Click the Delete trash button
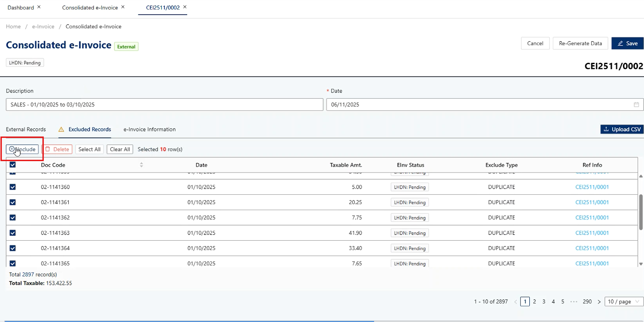The image size is (644, 322). point(57,149)
